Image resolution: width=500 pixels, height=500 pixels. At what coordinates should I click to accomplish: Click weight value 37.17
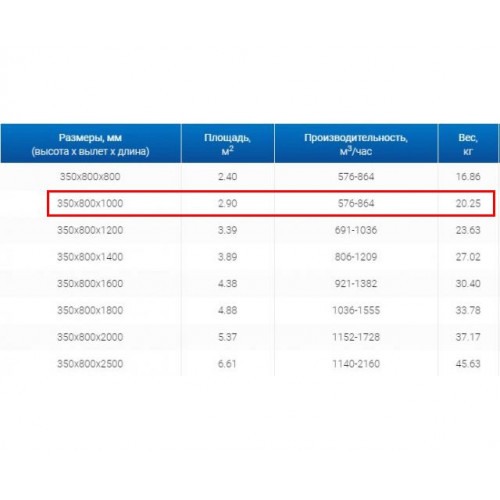click(x=468, y=337)
